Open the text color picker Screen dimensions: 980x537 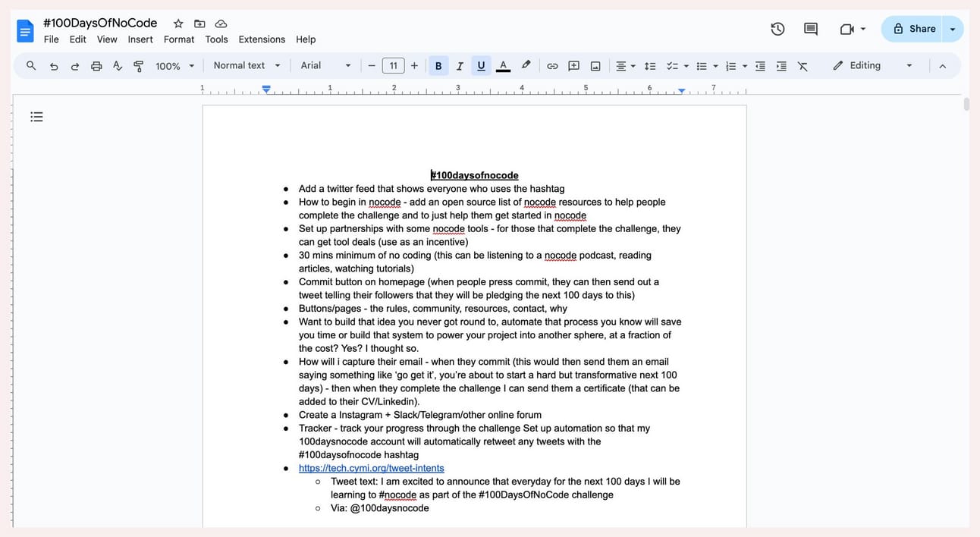(x=503, y=66)
